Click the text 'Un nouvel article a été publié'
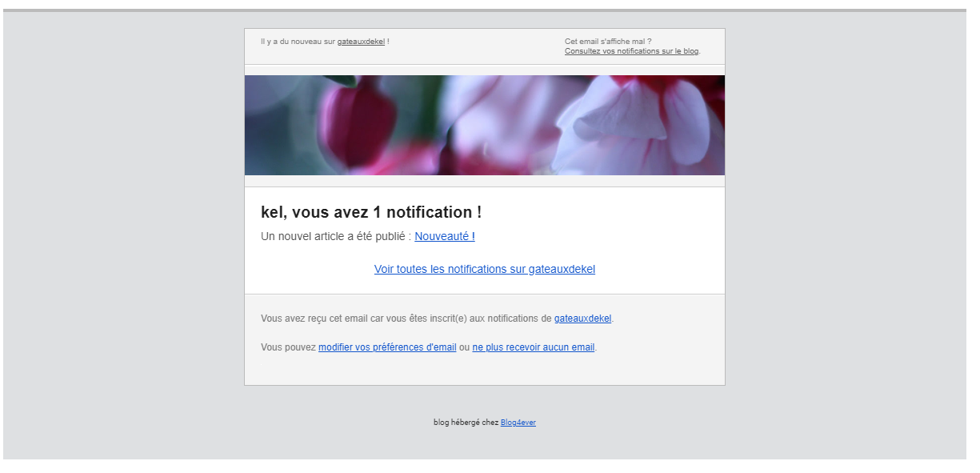 point(334,236)
